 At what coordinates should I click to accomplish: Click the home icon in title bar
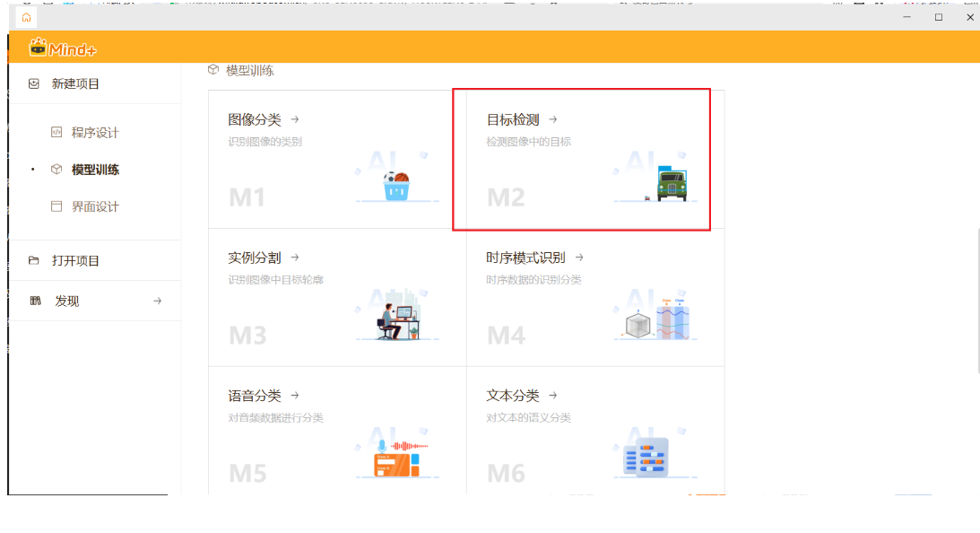tap(26, 17)
